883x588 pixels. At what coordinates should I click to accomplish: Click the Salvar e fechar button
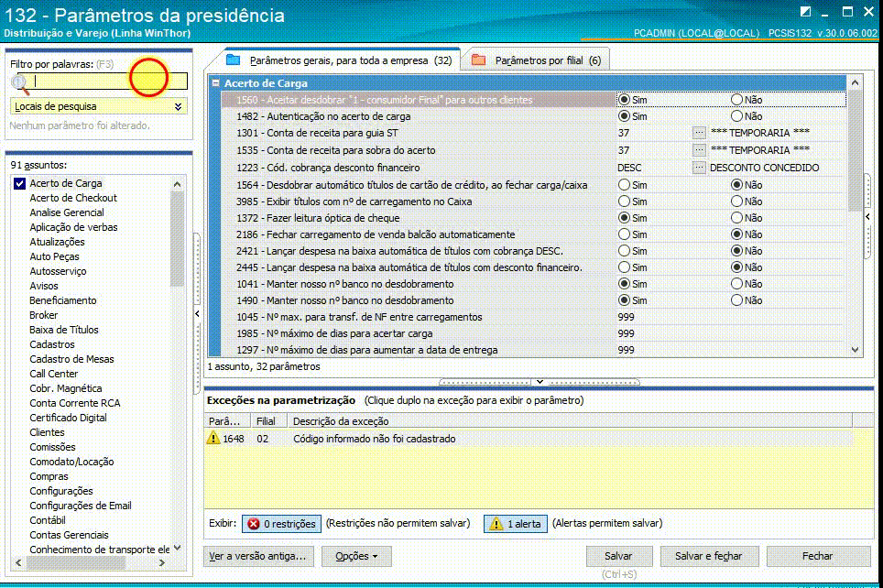tap(709, 556)
